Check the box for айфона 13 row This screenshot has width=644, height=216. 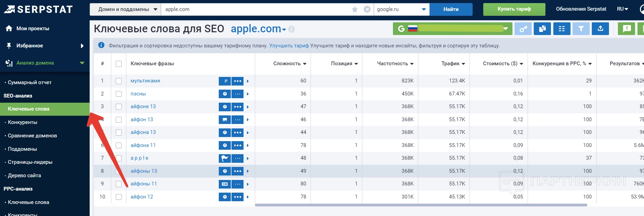click(x=119, y=133)
